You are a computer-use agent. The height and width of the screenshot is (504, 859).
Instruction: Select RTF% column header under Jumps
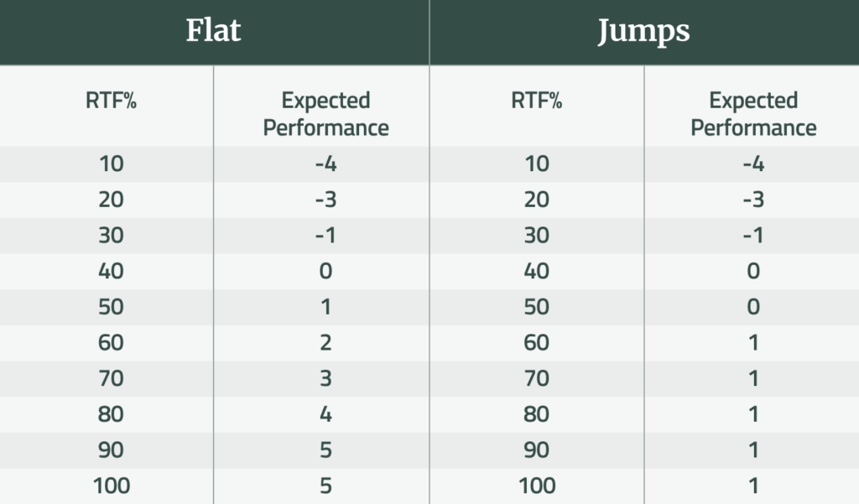(x=537, y=101)
